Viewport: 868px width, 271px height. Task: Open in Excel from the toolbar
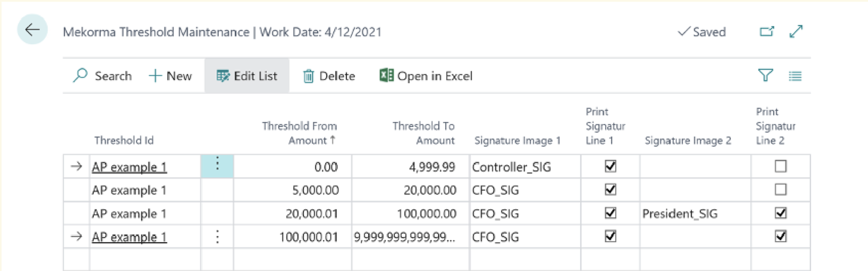click(426, 76)
